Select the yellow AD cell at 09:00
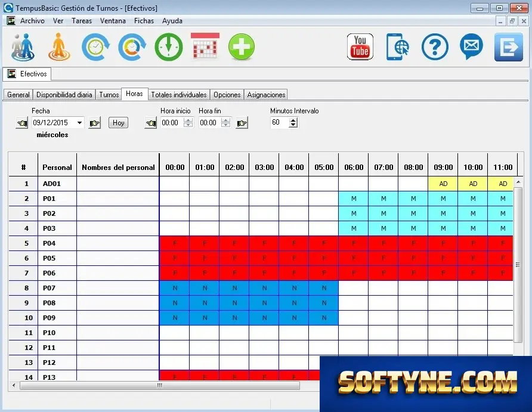 pos(443,184)
